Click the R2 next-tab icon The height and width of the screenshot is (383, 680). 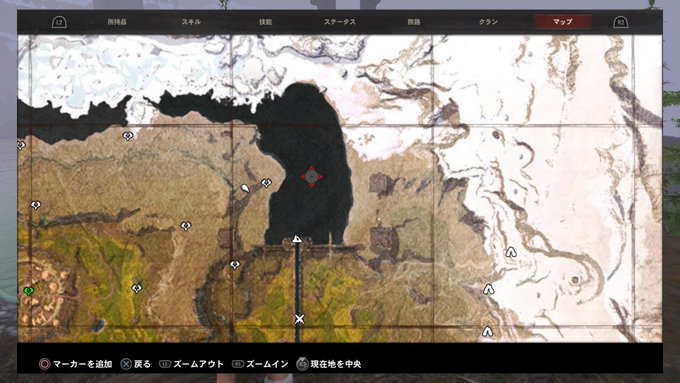621,22
